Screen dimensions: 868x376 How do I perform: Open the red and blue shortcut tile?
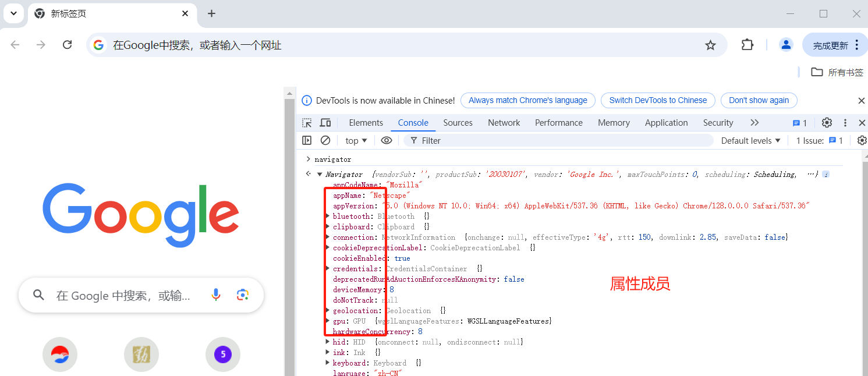coord(60,354)
